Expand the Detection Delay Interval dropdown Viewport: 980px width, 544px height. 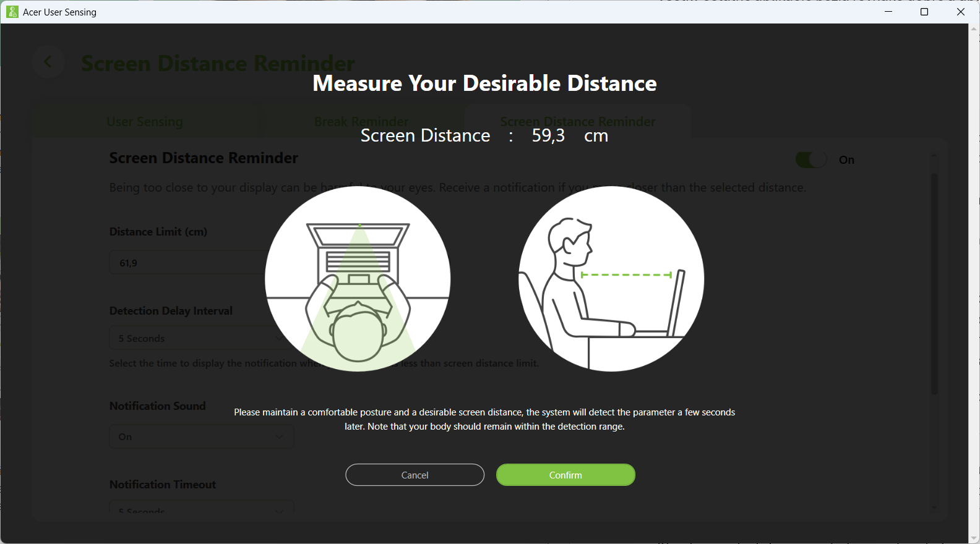pyautogui.click(x=202, y=338)
